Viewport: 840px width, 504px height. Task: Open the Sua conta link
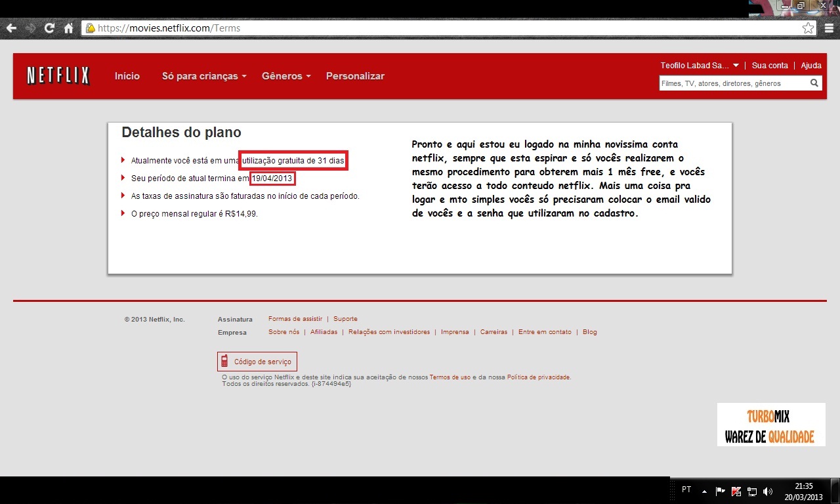770,66
